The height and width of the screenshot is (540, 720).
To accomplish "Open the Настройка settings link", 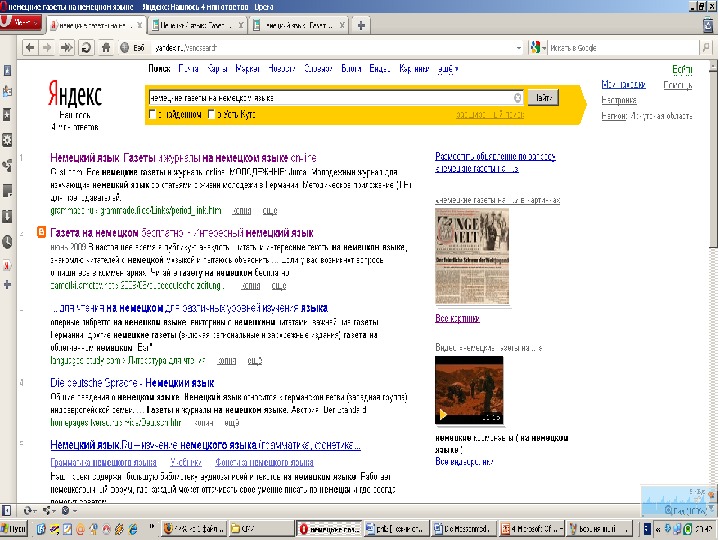I will tap(619, 100).
